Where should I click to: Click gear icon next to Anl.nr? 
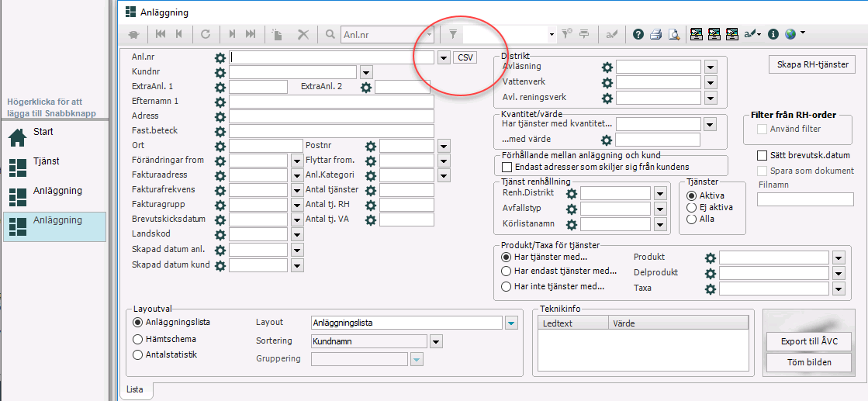[220, 57]
